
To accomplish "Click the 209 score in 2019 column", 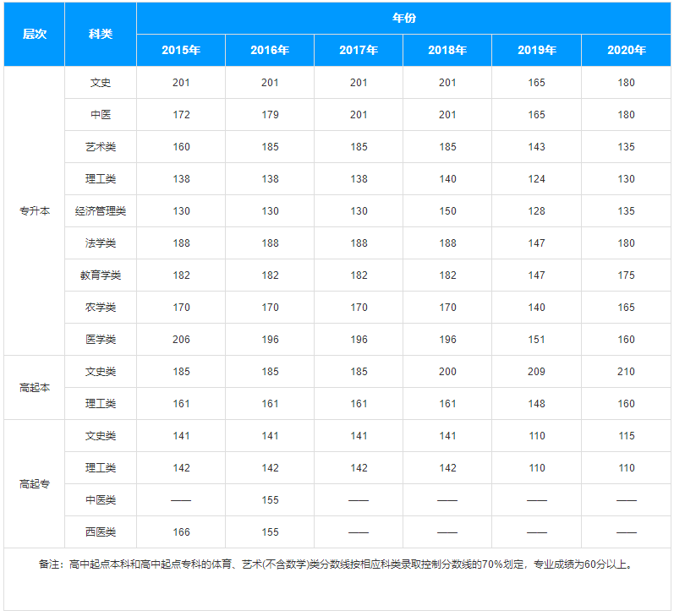I will coord(536,372).
